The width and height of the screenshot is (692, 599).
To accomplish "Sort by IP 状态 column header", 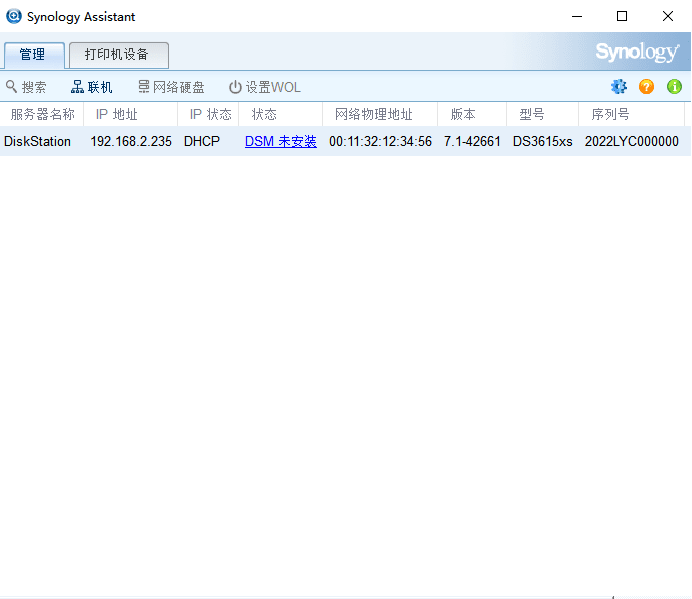I will 208,114.
